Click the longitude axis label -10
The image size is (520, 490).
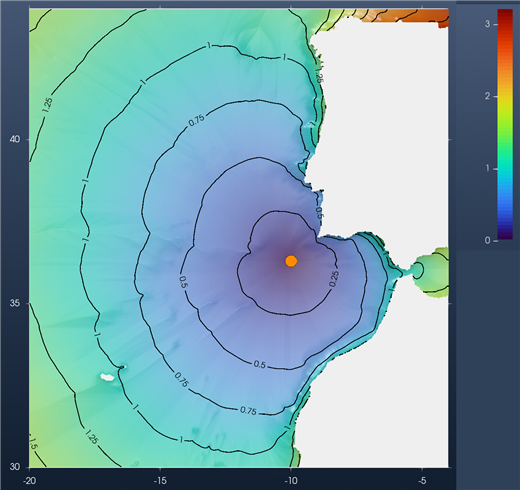click(291, 481)
